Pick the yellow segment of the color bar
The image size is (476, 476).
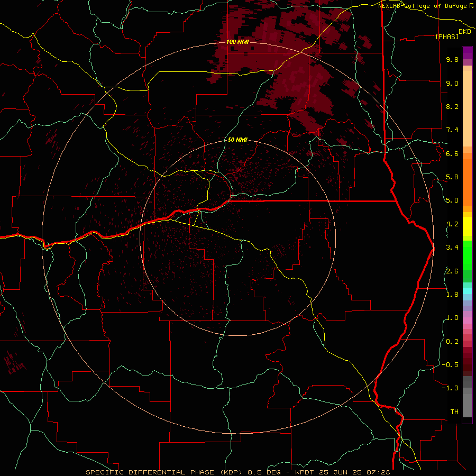467,226
